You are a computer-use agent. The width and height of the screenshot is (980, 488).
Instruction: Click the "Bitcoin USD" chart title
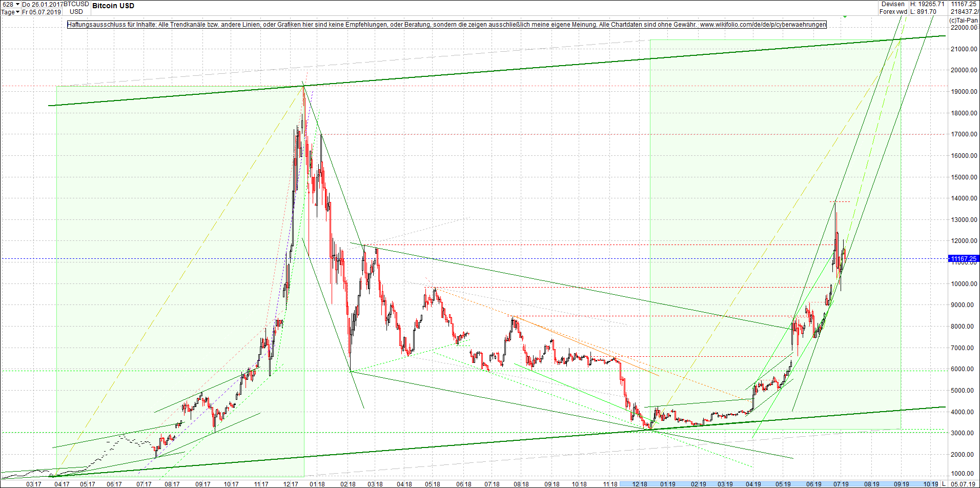coord(112,6)
